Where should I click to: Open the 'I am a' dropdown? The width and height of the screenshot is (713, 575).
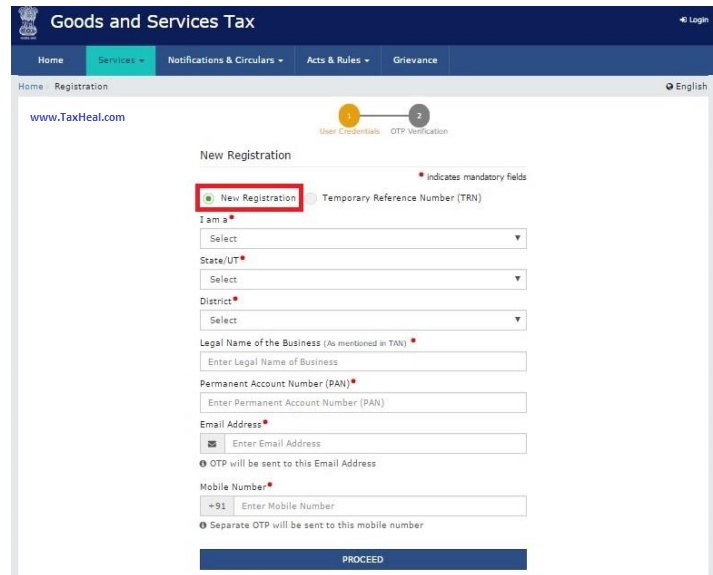362,239
